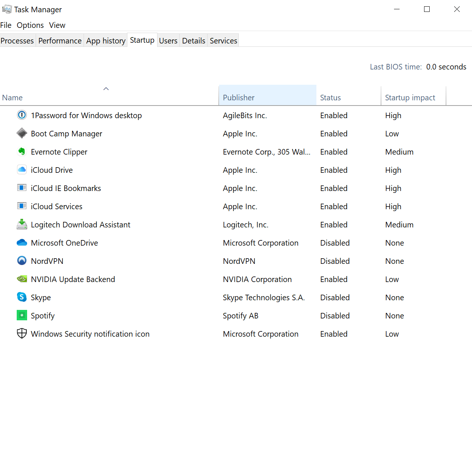Switch to the Performance tab
This screenshot has height=476, width=472.
pyautogui.click(x=60, y=41)
